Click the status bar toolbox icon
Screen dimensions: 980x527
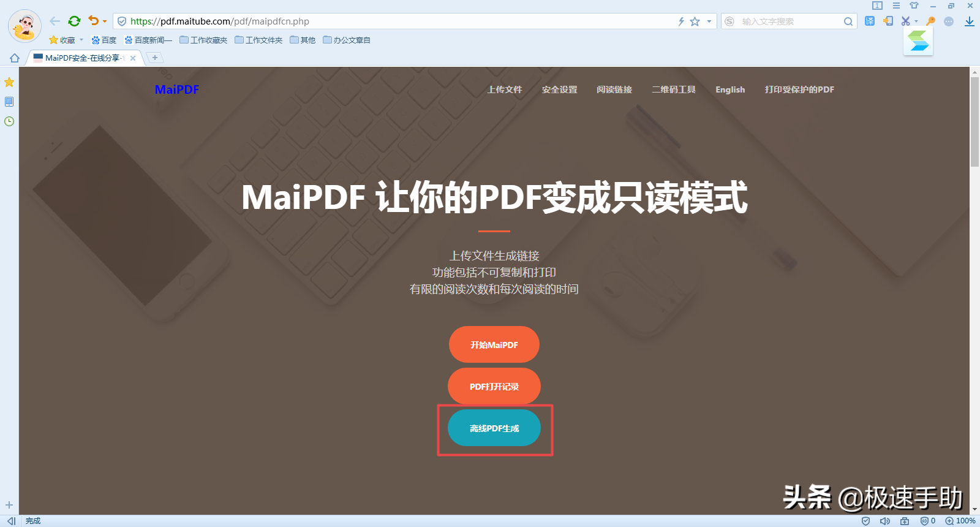point(905,521)
